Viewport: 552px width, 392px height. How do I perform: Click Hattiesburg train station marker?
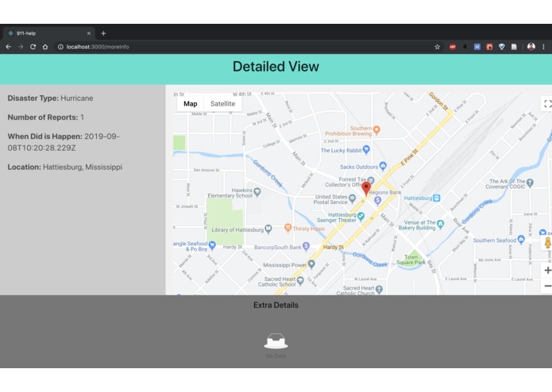pyautogui.click(x=437, y=198)
